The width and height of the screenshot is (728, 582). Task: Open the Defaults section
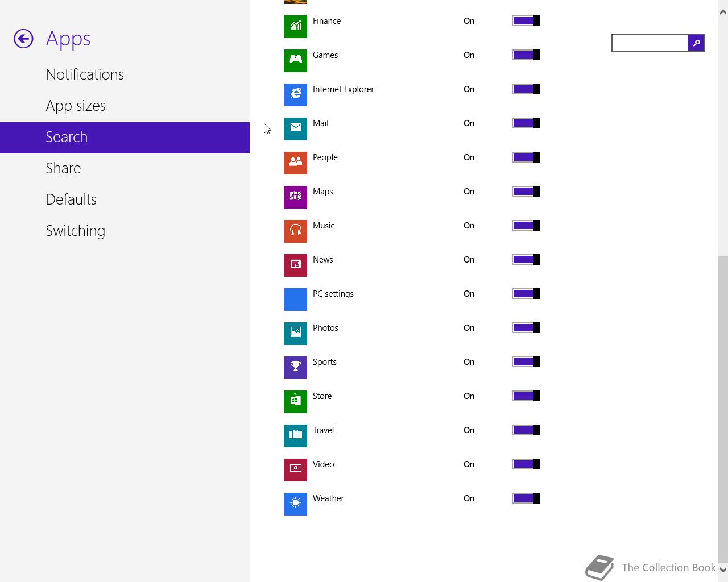pos(125,200)
